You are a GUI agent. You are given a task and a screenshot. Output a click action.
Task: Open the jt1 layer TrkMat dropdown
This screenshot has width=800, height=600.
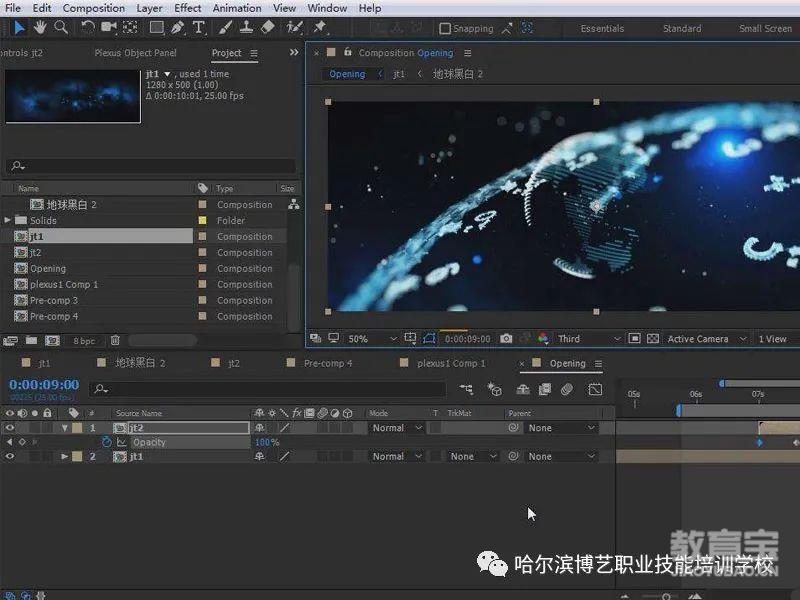pyautogui.click(x=472, y=457)
